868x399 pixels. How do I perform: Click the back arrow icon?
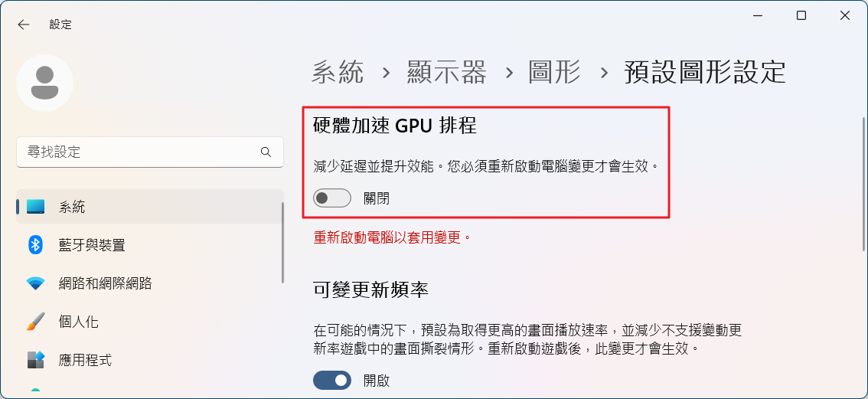pyautogui.click(x=24, y=25)
